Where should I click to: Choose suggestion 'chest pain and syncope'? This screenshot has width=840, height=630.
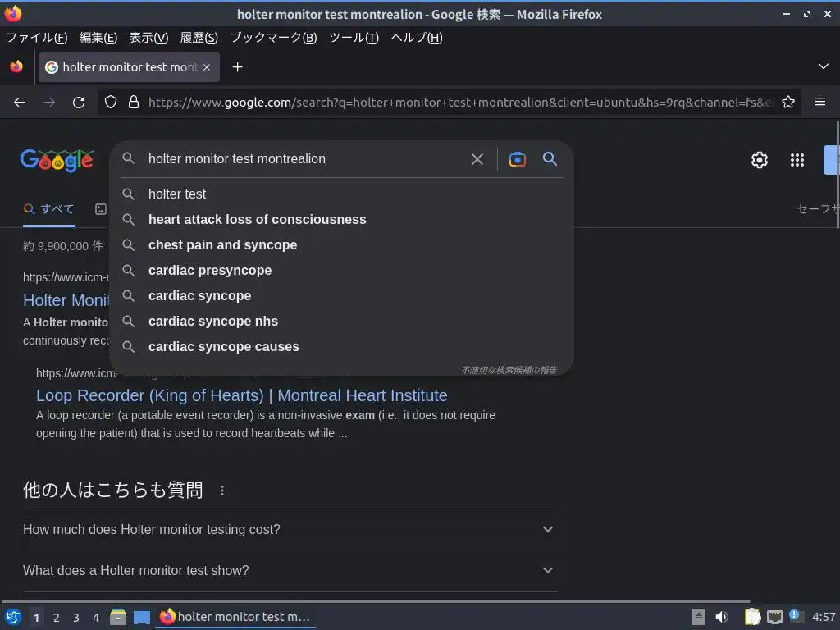(341, 244)
